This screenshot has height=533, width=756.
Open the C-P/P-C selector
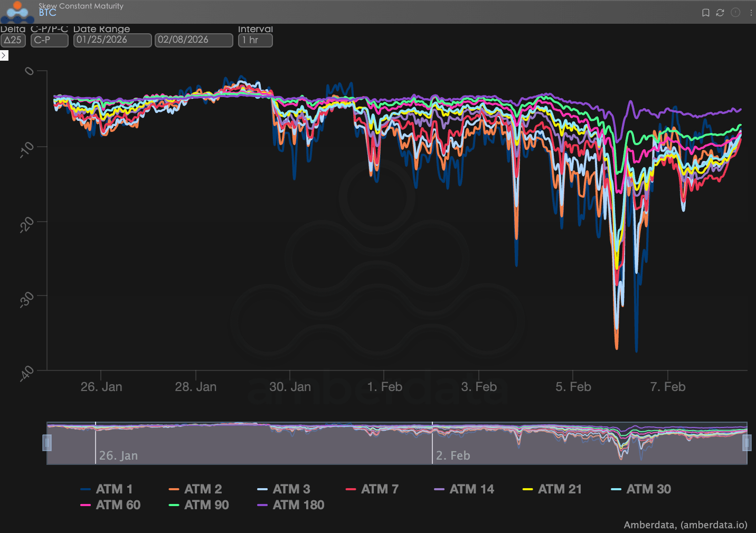pyautogui.click(x=50, y=40)
